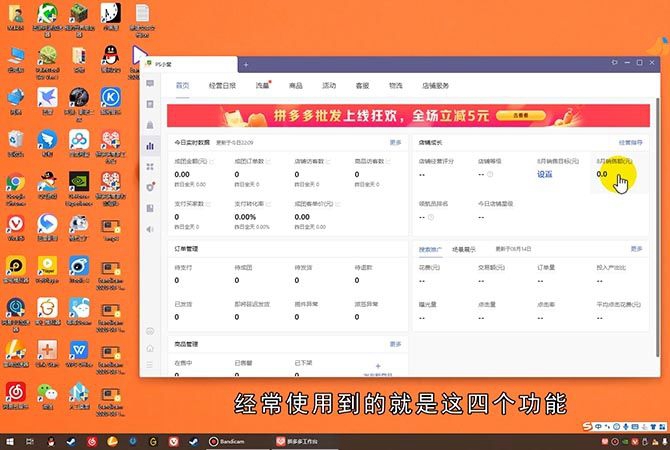Click the 拼多多批发上线狂欢 promotional banner
The height and width of the screenshot is (450, 670).
tap(408, 116)
